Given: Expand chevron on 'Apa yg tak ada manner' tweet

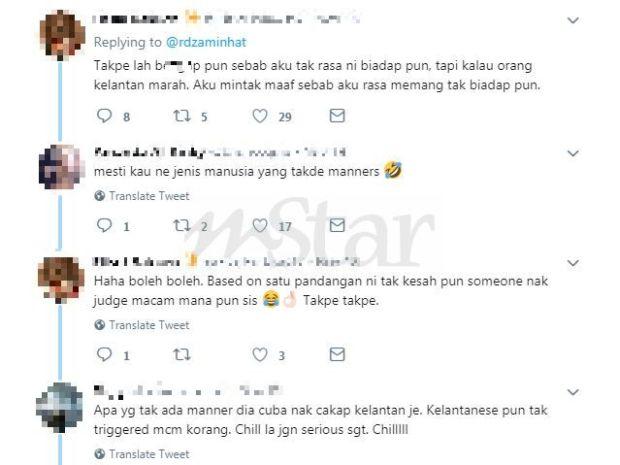Looking at the screenshot, I should [573, 392].
